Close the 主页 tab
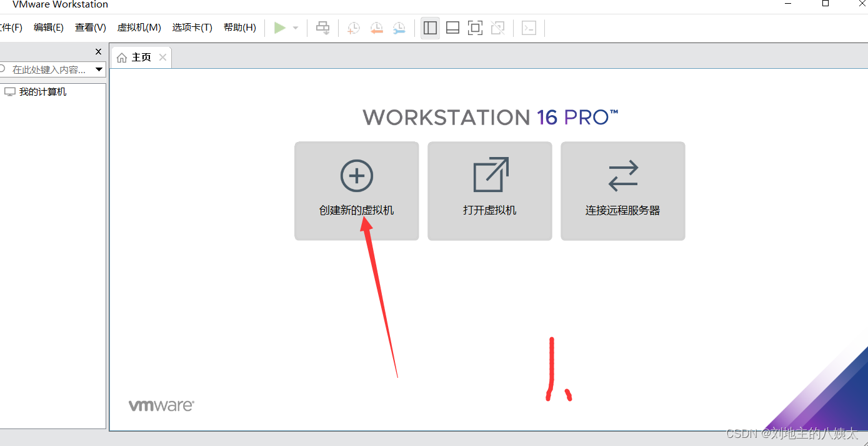 (162, 58)
